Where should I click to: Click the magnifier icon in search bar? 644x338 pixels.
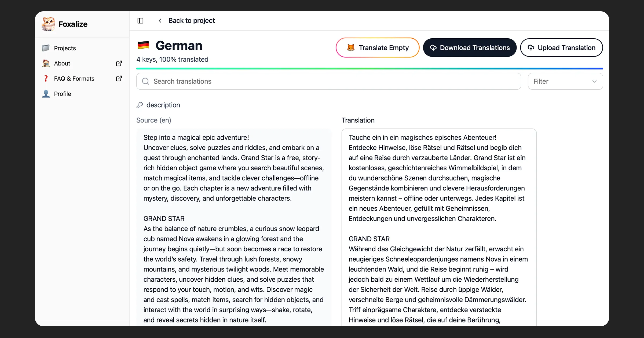tap(146, 81)
